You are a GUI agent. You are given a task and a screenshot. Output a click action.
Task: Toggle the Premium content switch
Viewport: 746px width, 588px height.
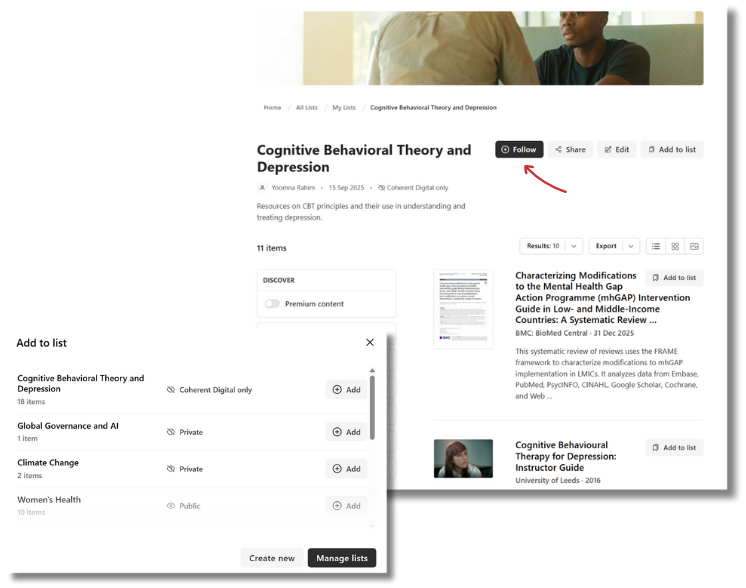tap(272, 304)
